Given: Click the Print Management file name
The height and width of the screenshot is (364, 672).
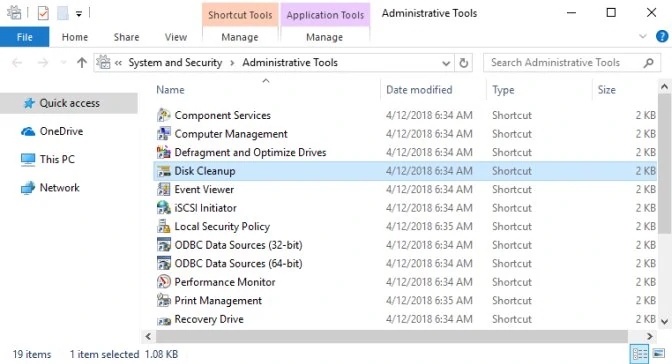Looking at the screenshot, I should (218, 301).
